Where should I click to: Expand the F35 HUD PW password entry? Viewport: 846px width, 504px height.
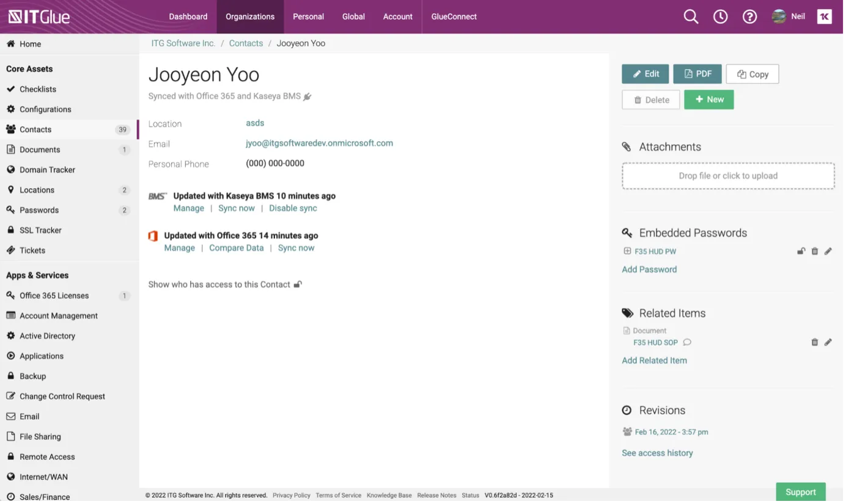[x=627, y=251]
